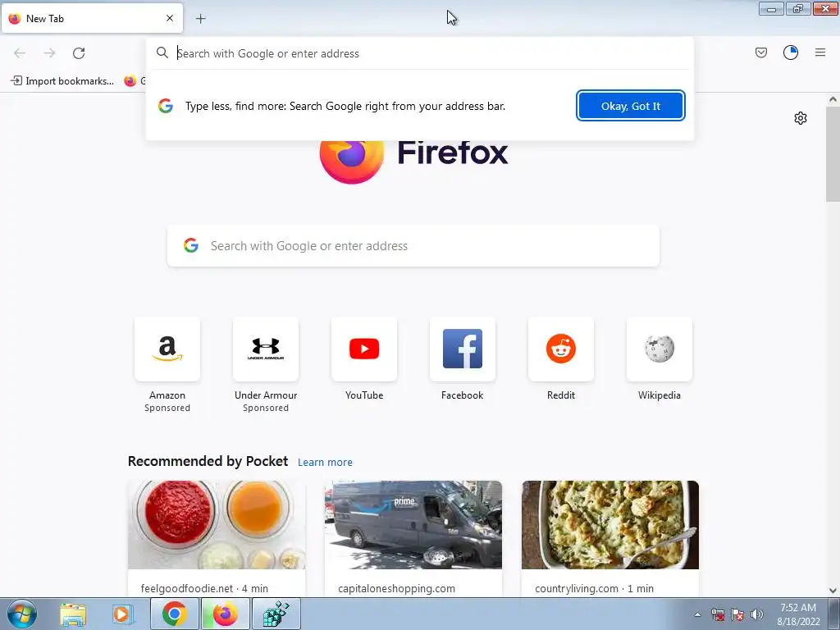Screen dimensions: 840x630
Task: Open the hamburger application menu
Action: 820,52
